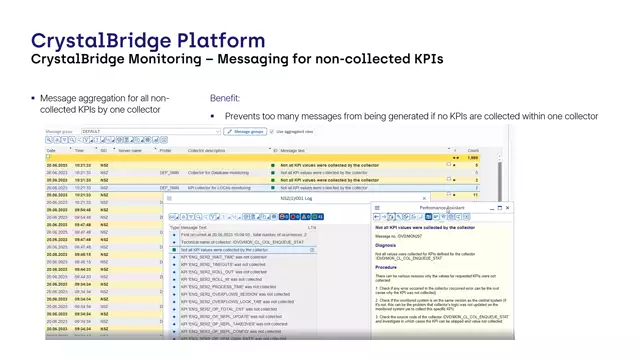Click the first icon in Log toolbar

[x=174, y=217]
